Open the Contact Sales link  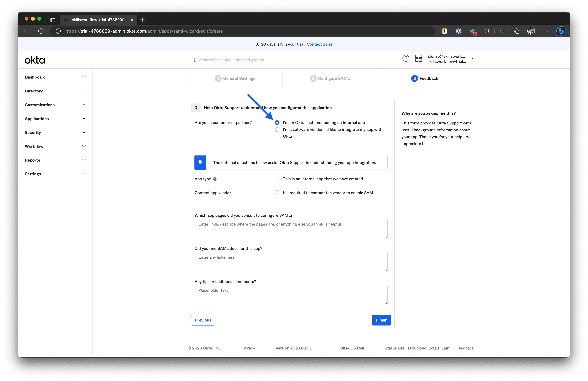(x=319, y=44)
